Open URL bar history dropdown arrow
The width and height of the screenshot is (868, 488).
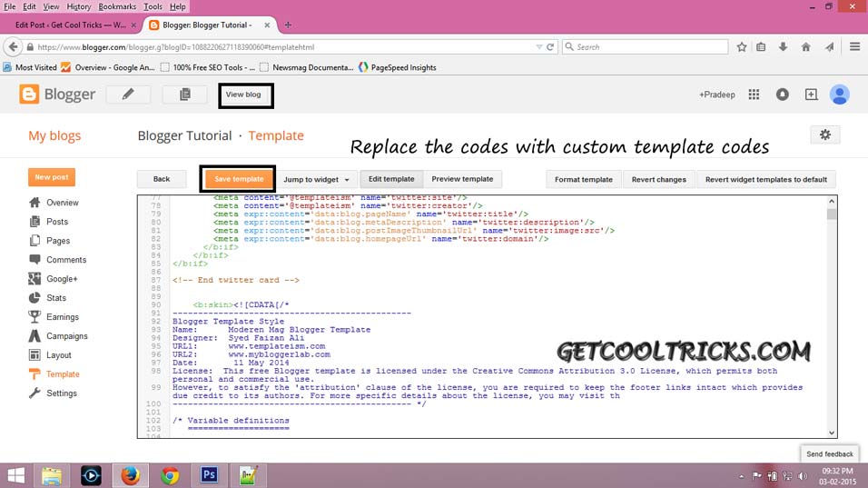pos(539,47)
